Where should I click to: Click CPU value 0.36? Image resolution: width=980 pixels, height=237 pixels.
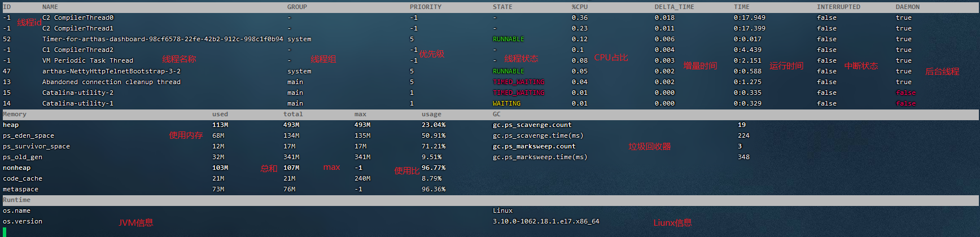(580, 17)
